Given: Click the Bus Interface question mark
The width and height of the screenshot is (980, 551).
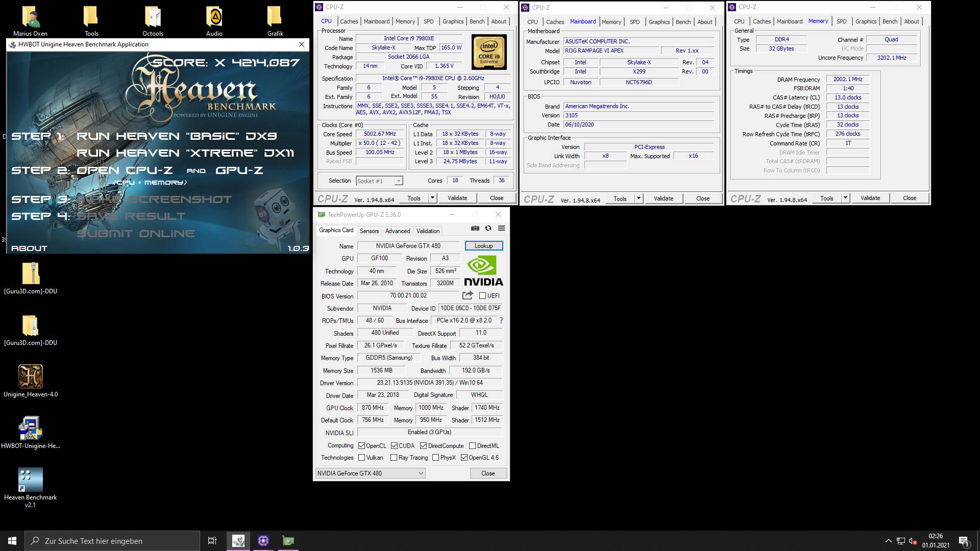Looking at the screenshot, I should point(501,320).
